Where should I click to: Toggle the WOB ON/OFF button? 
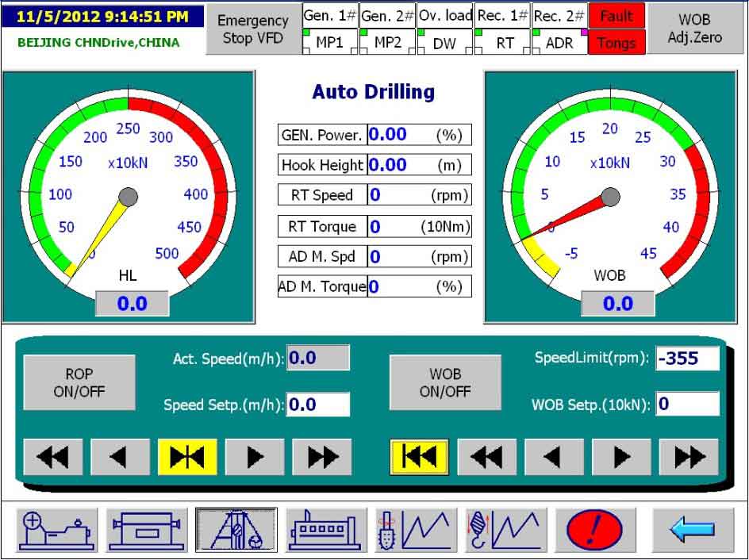click(x=445, y=382)
